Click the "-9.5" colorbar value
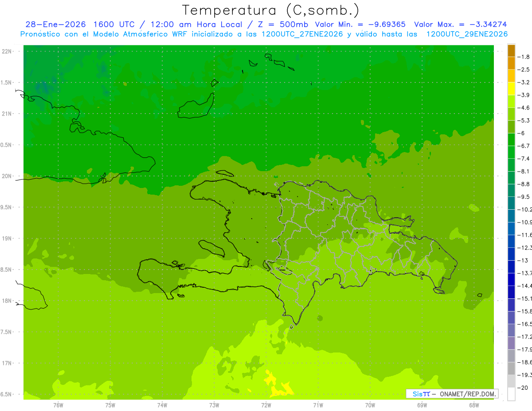Screen dimensions: 532x411 click(x=524, y=197)
